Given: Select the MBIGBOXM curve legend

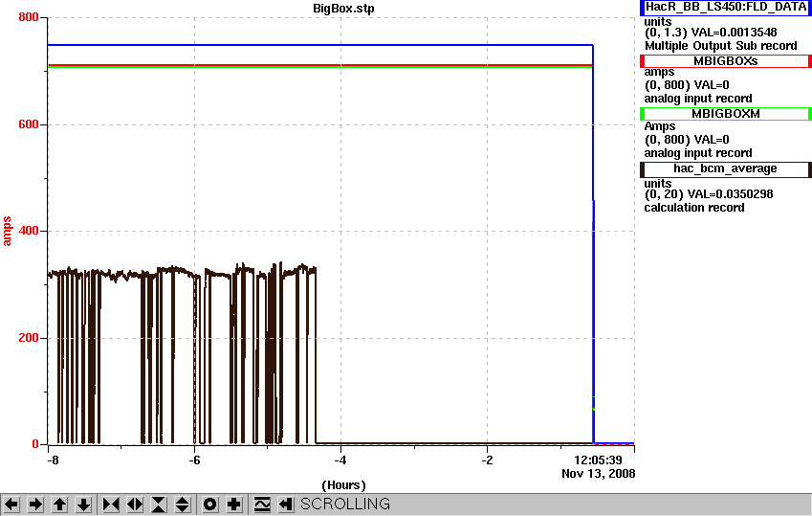Looking at the screenshot, I should 726,114.
